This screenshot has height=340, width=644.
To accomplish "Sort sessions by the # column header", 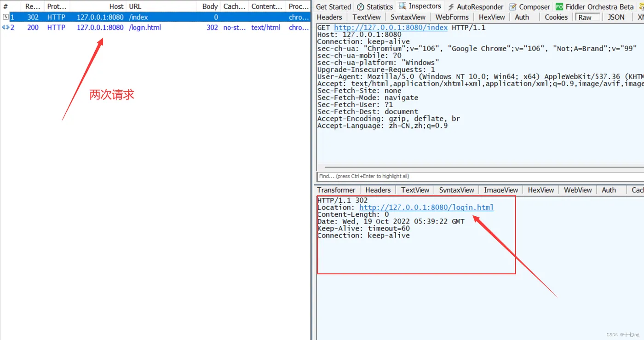I will click(6, 6).
